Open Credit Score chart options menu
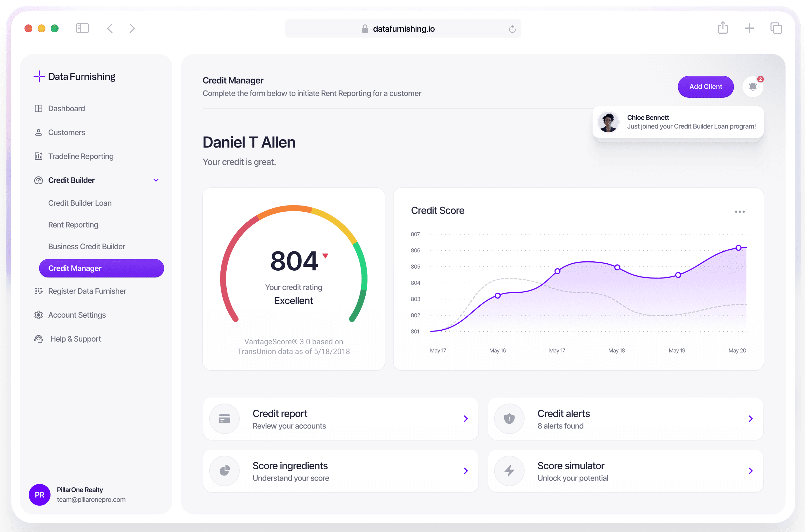The image size is (805, 532). pos(739,212)
